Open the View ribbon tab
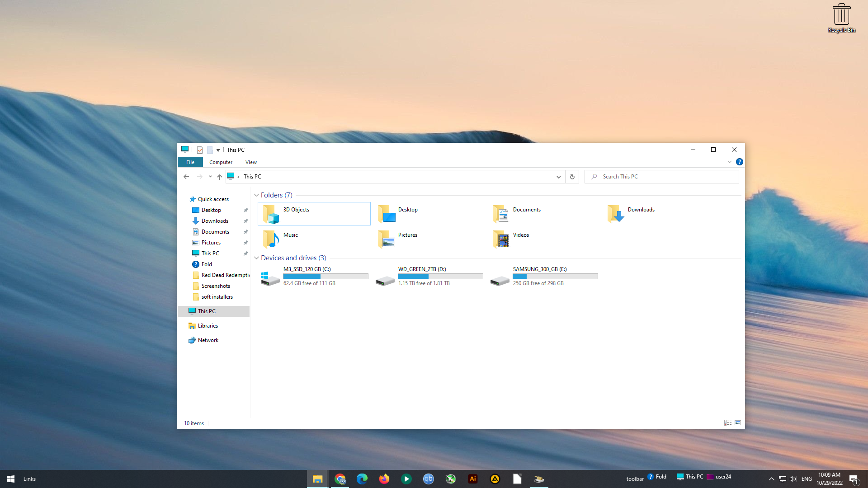The image size is (868, 488). [x=251, y=162]
